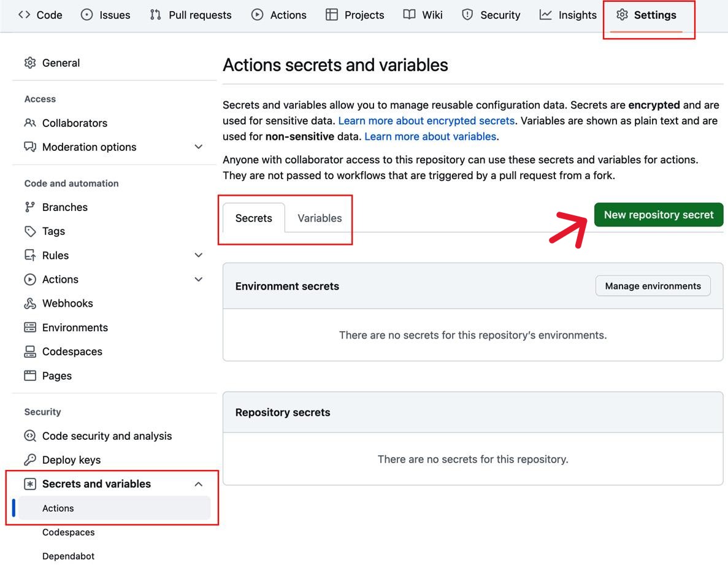Click the Environment secrets heading
Image resolution: width=728 pixels, height=565 pixels.
[x=287, y=286]
